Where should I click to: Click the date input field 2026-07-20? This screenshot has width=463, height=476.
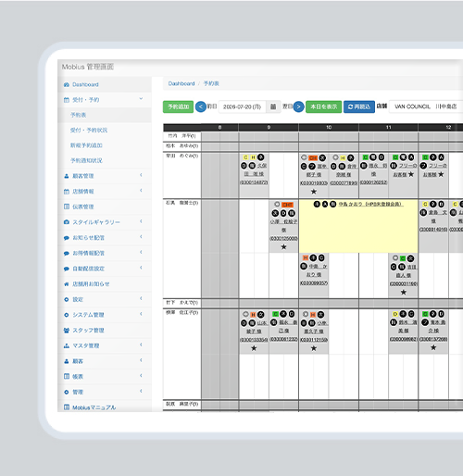point(243,106)
